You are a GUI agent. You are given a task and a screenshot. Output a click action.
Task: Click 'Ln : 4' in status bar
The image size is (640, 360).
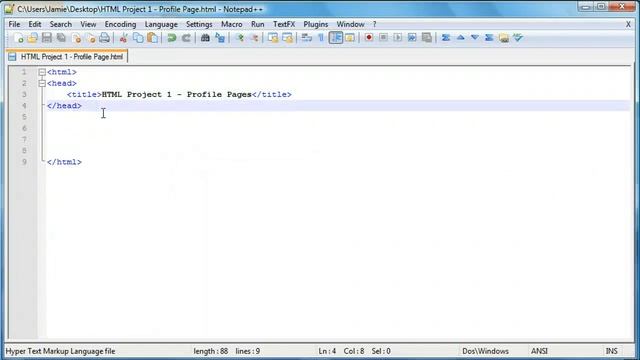(327, 351)
